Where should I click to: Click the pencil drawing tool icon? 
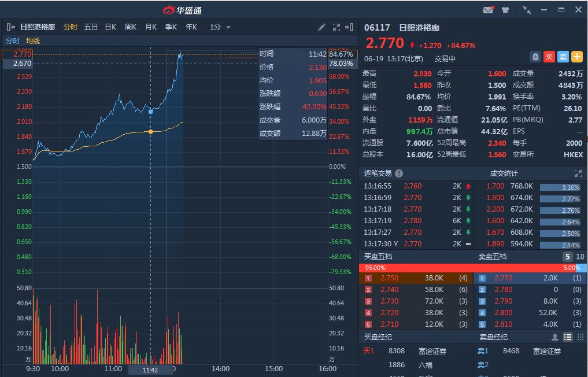[x=322, y=27]
